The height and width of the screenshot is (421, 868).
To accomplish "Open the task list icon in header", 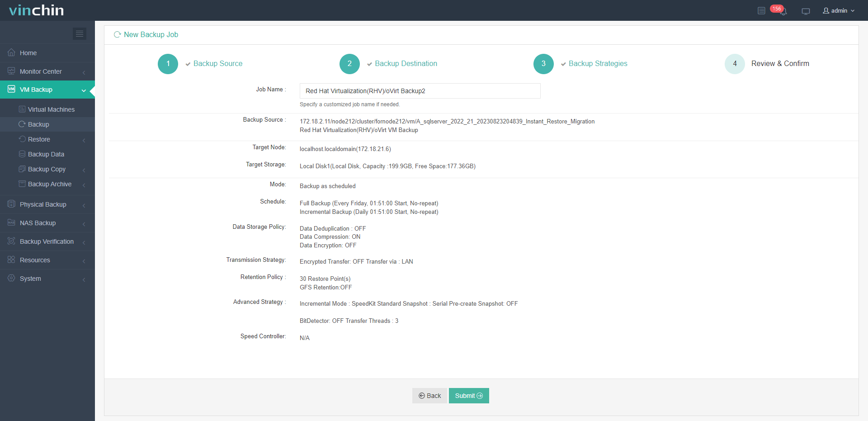I will click(x=761, y=10).
